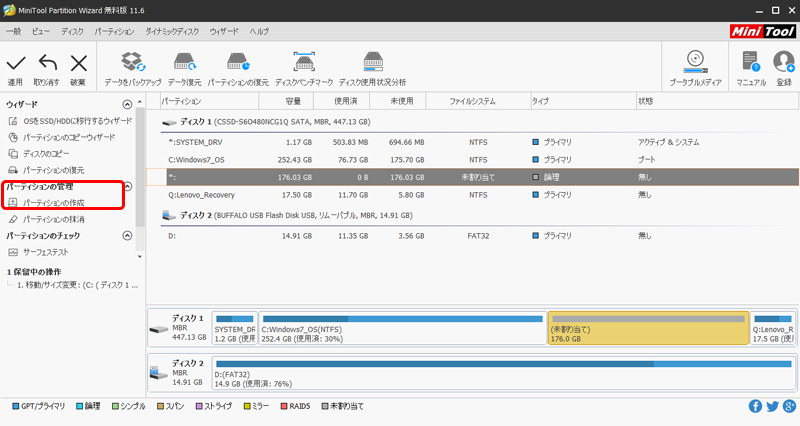Click the 適用 (Apply) checkmark icon
The width and height of the screenshot is (800, 426).
click(x=16, y=63)
